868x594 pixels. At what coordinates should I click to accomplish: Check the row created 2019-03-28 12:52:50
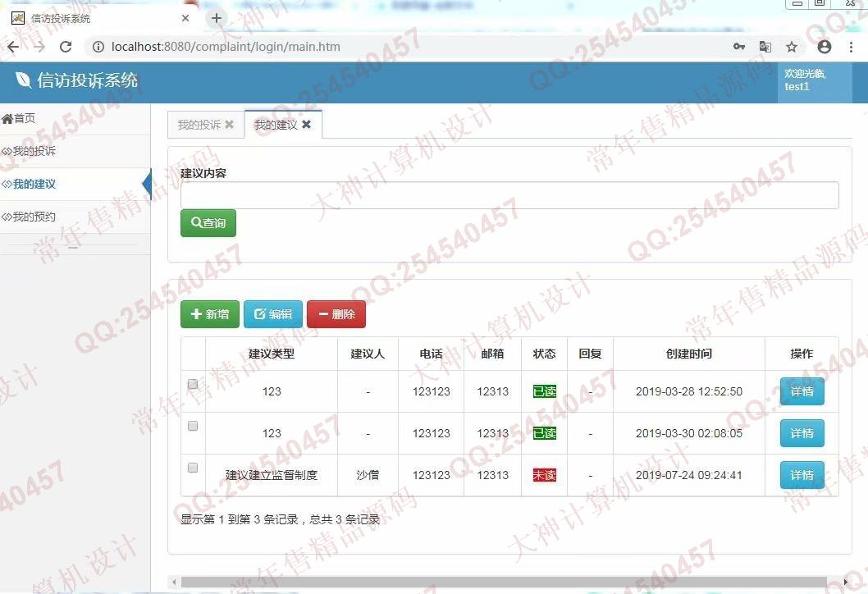193,384
